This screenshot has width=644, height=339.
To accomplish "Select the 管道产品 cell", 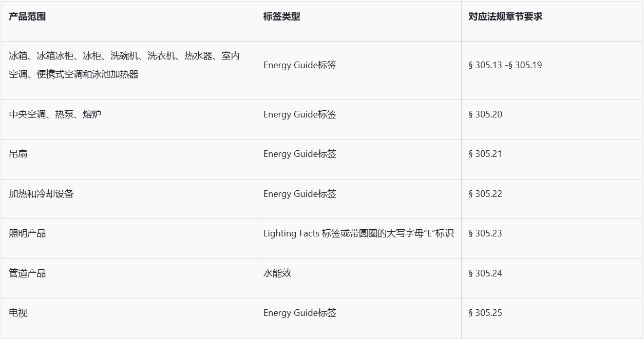I will coord(27,273).
